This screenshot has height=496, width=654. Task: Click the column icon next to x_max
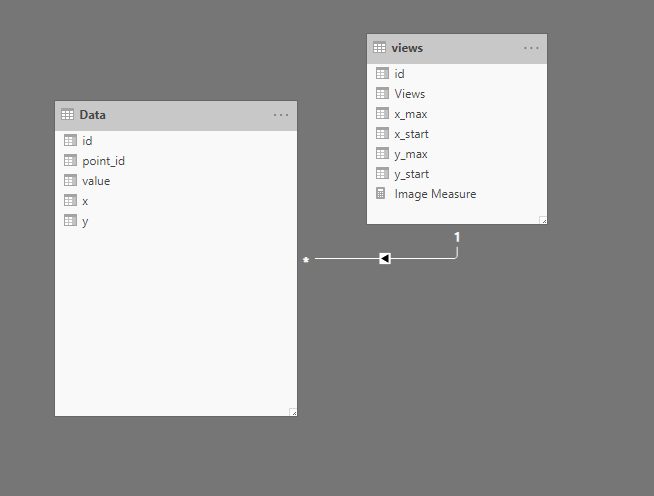[x=382, y=113]
